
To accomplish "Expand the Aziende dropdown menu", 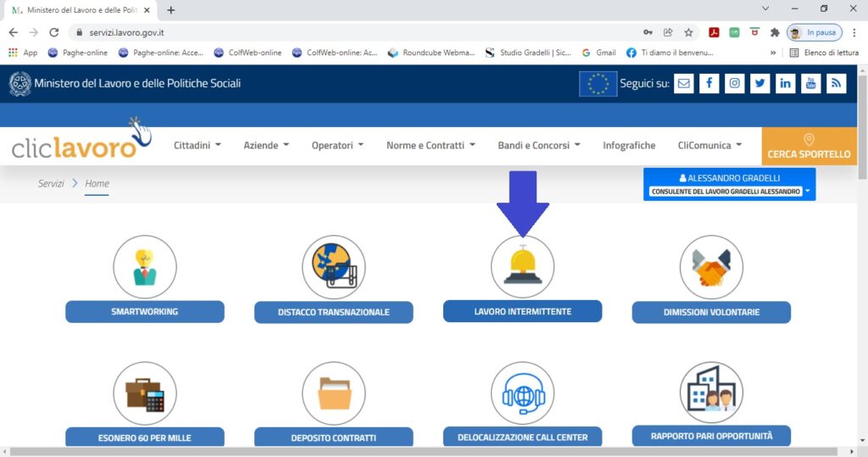I will click(265, 145).
